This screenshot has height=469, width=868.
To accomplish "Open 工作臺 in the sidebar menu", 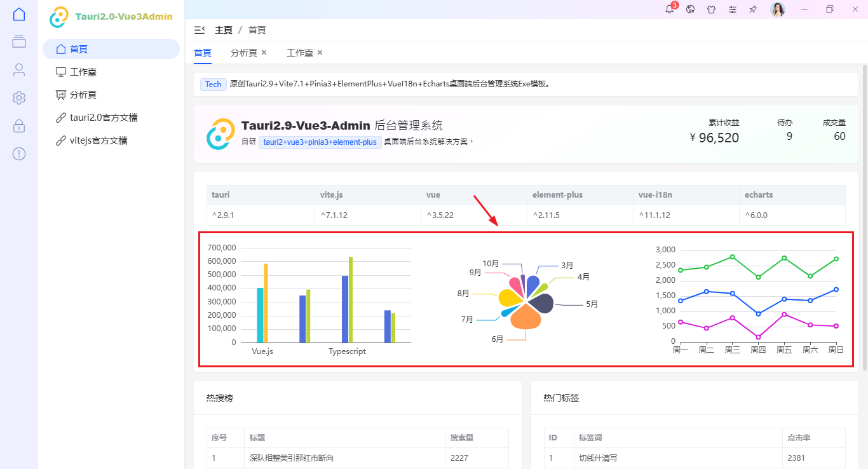I will tap(111, 72).
